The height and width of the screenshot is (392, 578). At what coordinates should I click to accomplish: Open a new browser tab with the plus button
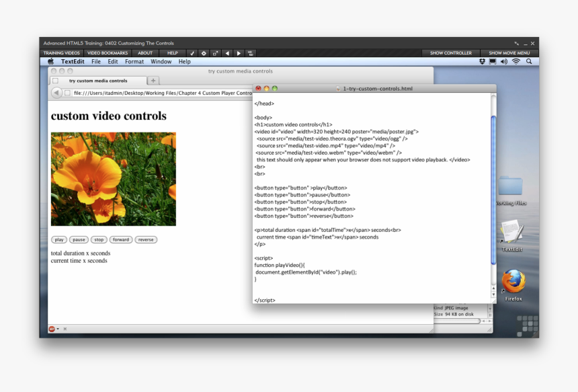click(x=153, y=81)
